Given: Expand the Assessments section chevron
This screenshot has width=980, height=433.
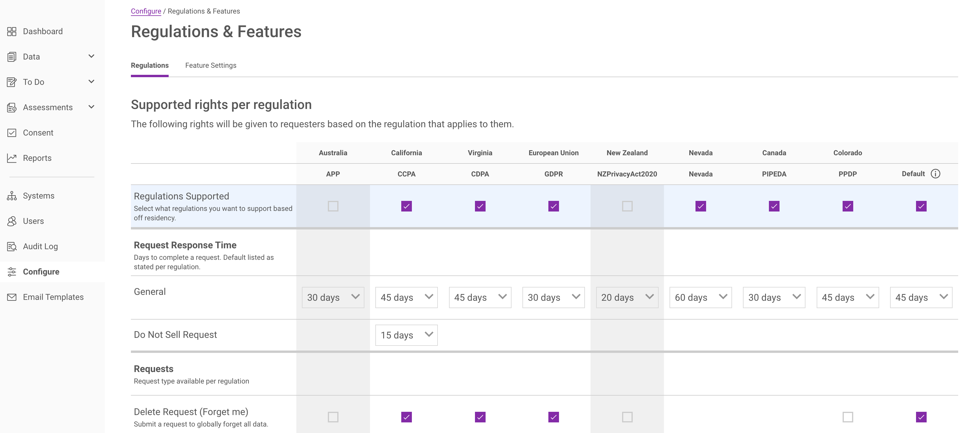Looking at the screenshot, I should click(91, 107).
